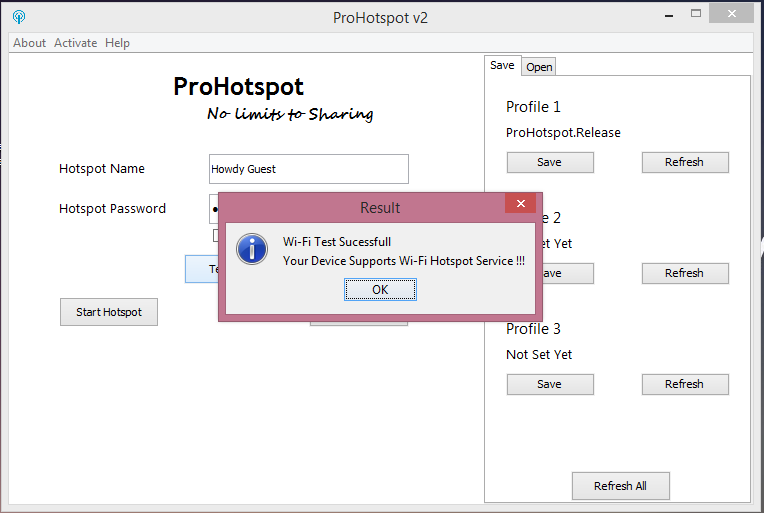
Task: Click the ProHotspot antenna icon in title bar
Action: click(19, 17)
